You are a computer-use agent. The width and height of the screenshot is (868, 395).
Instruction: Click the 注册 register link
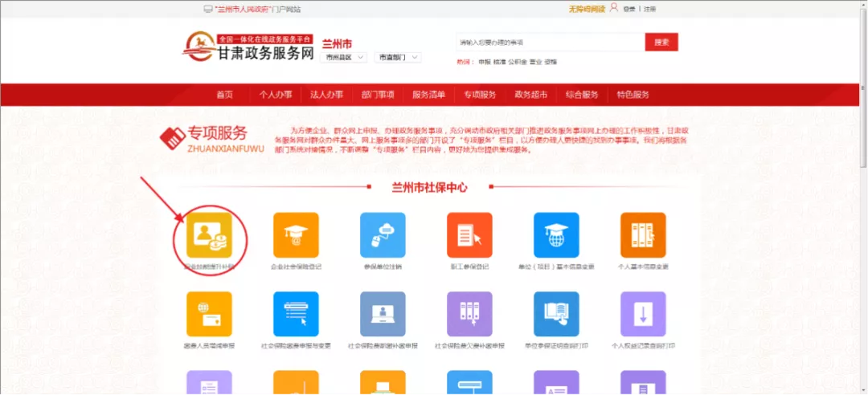(x=649, y=9)
